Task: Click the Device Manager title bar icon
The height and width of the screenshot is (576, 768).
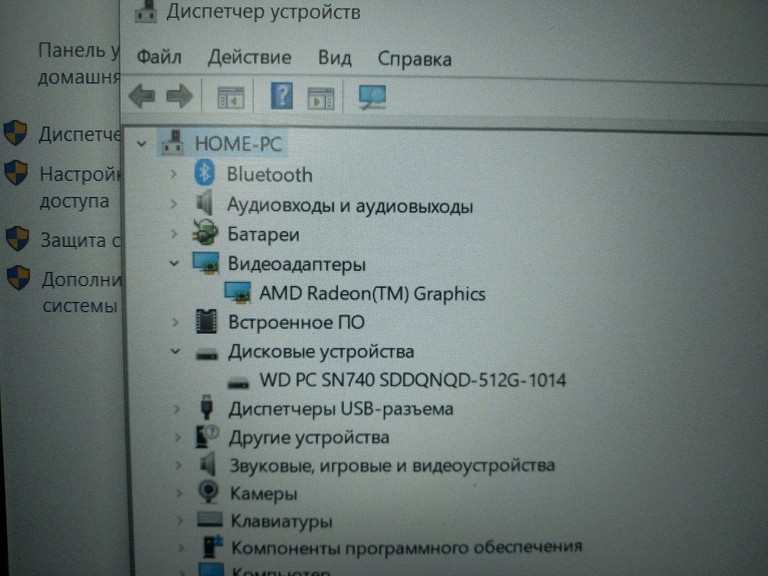Action: click(x=145, y=11)
